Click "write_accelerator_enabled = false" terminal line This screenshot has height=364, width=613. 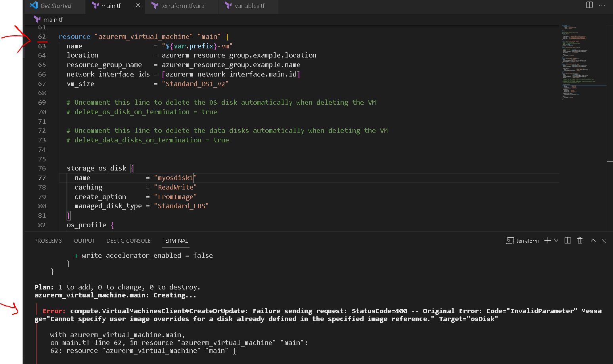(x=147, y=255)
